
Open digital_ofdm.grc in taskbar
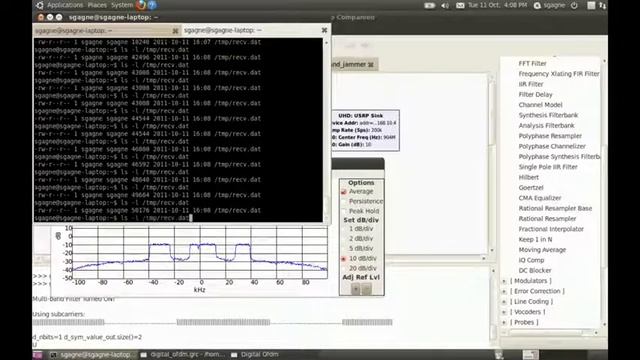pos(183,355)
